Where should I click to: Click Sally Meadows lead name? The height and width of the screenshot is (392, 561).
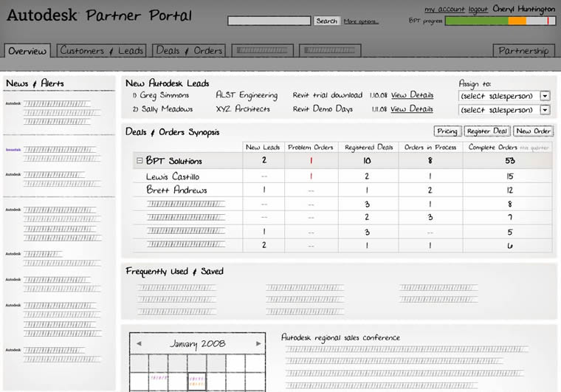pos(167,109)
